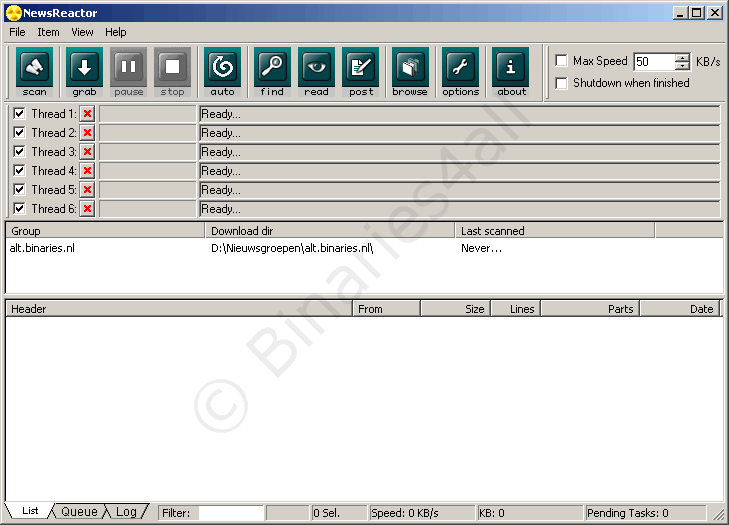
Task: Enable Shutdown when finished
Action: coord(562,83)
